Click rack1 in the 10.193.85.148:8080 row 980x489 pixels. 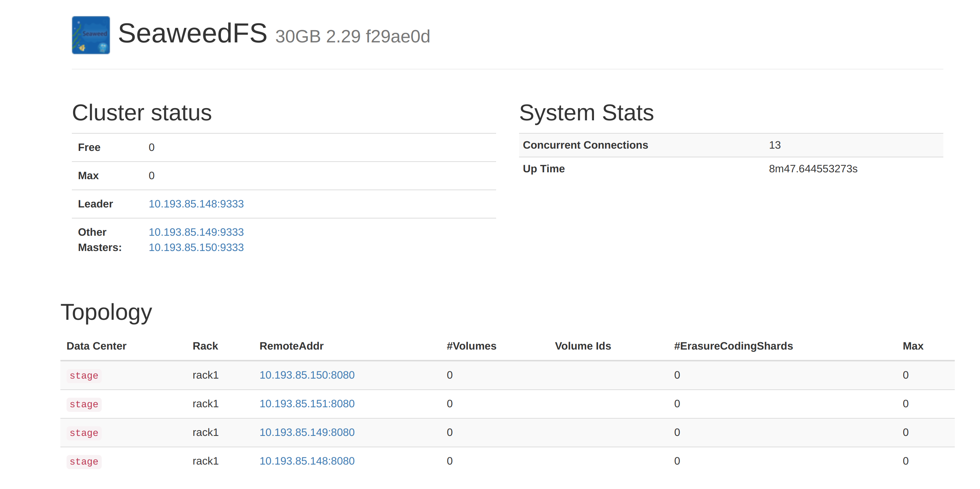[x=206, y=461]
